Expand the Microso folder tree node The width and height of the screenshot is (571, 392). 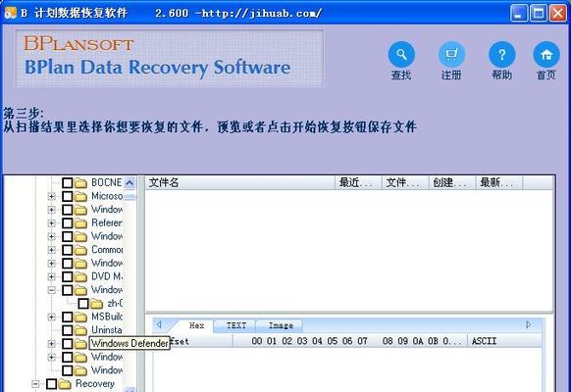tap(51, 196)
